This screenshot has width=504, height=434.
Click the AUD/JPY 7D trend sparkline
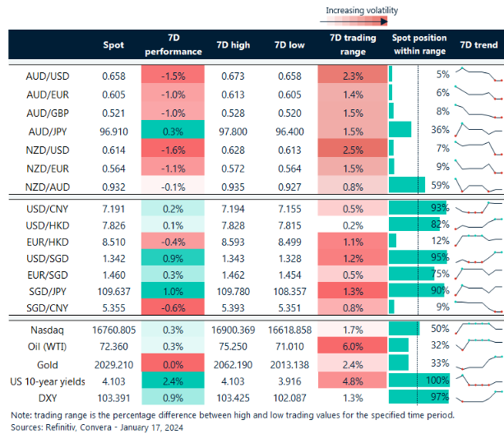[x=477, y=129]
